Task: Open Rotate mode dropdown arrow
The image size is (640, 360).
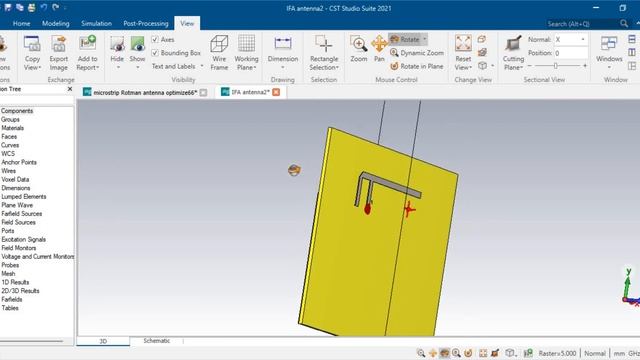Action: [x=424, y=39]
